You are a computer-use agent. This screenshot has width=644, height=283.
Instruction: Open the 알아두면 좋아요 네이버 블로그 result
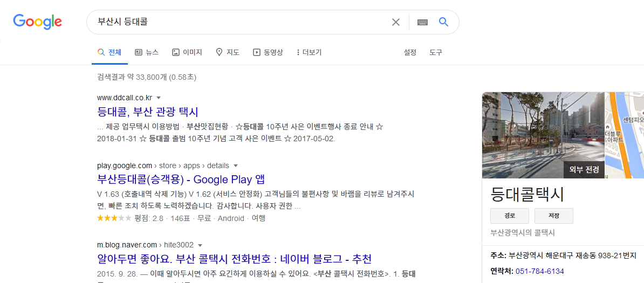[235, 259]
